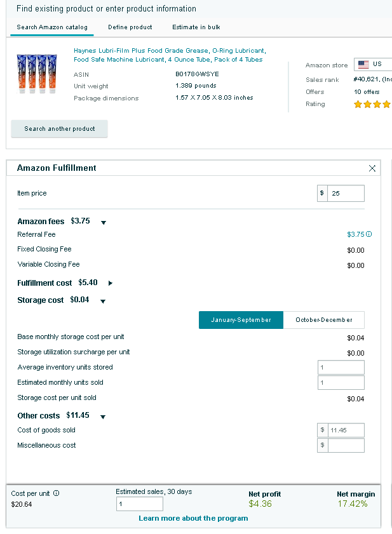The image size is (392, 534).
Task: Switch to Estimate in bulk tab
Action: [x=196, y=27]
